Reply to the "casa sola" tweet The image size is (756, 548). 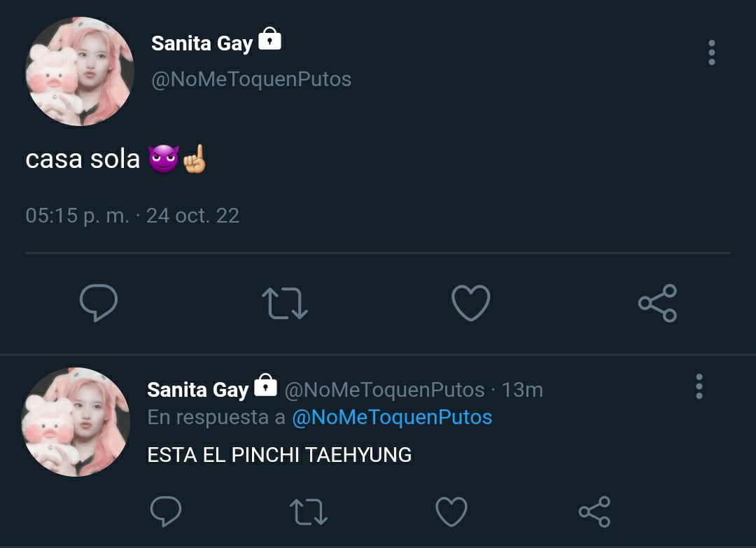(x=99, y=302)
